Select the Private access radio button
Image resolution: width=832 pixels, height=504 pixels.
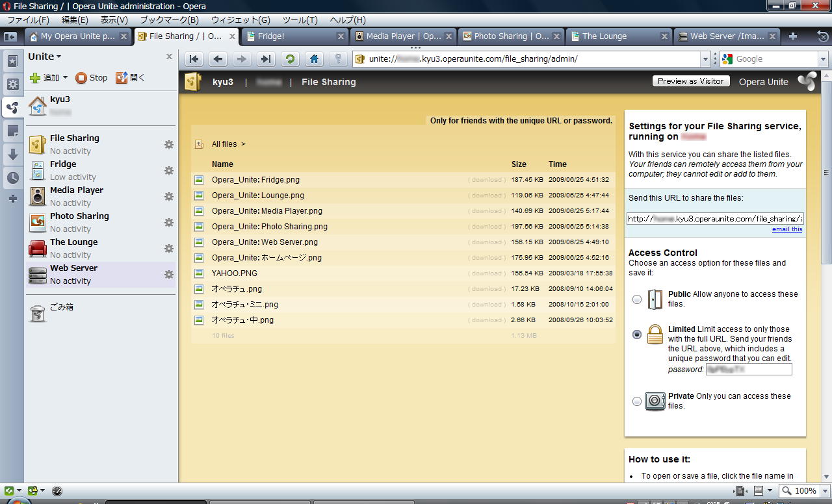tap(637, 401)
